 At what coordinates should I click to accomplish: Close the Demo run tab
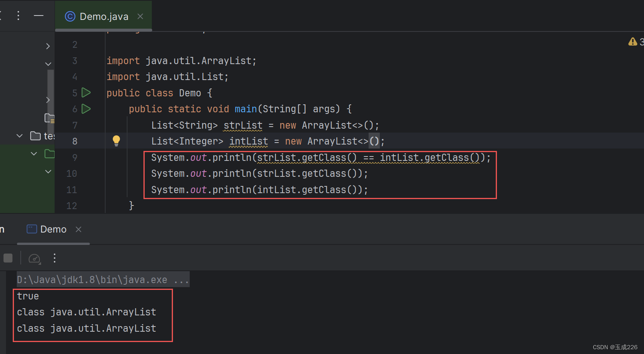[x=79, y=229]
